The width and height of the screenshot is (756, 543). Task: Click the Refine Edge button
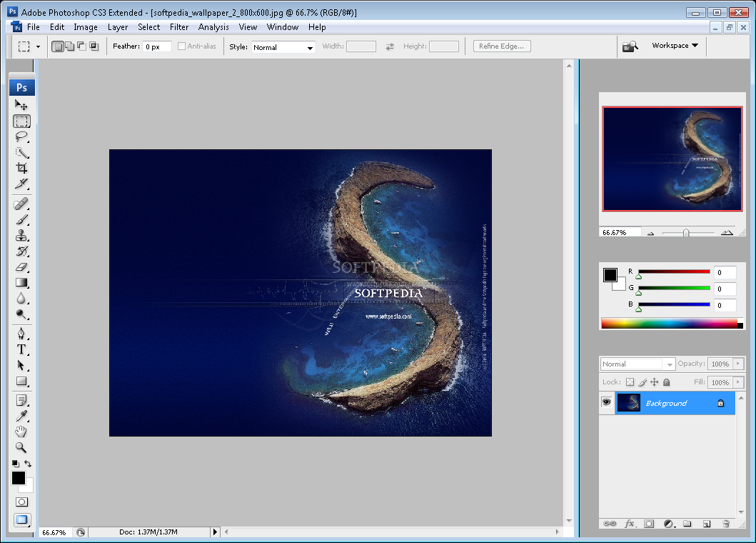click(x=501, y=46)
